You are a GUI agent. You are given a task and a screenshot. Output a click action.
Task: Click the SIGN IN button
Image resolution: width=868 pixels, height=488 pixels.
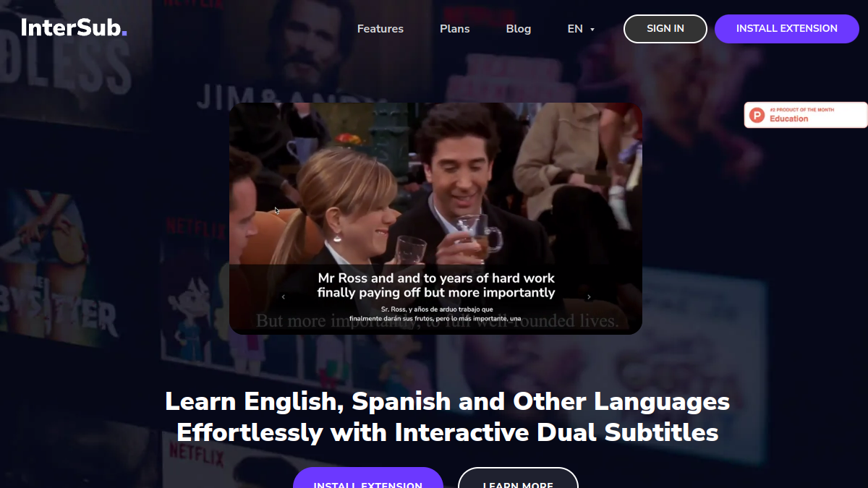(665, 29)
